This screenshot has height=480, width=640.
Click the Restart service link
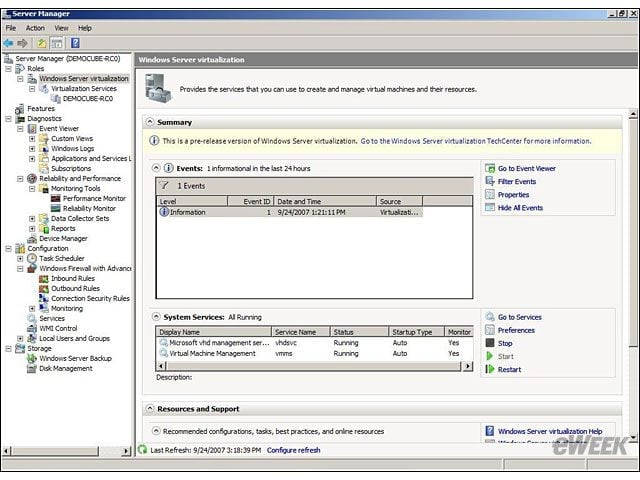(x=509, y=369)
